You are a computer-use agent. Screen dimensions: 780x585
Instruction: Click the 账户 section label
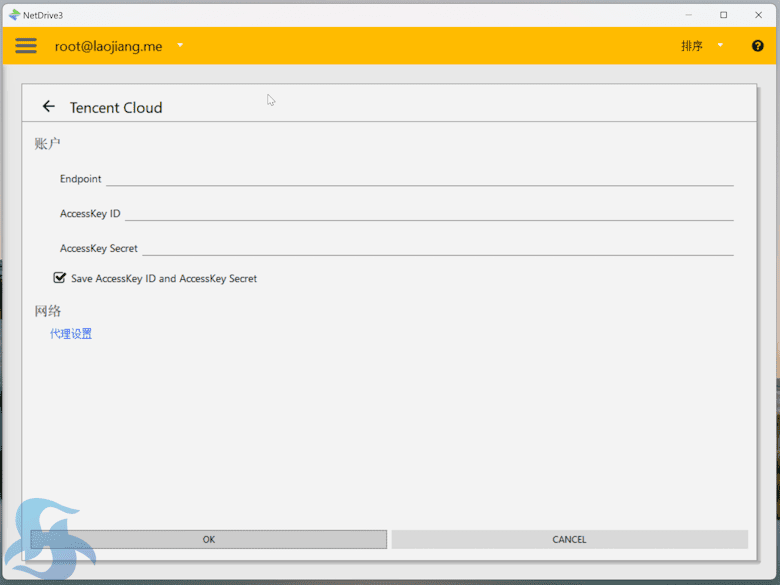[47, 144]
